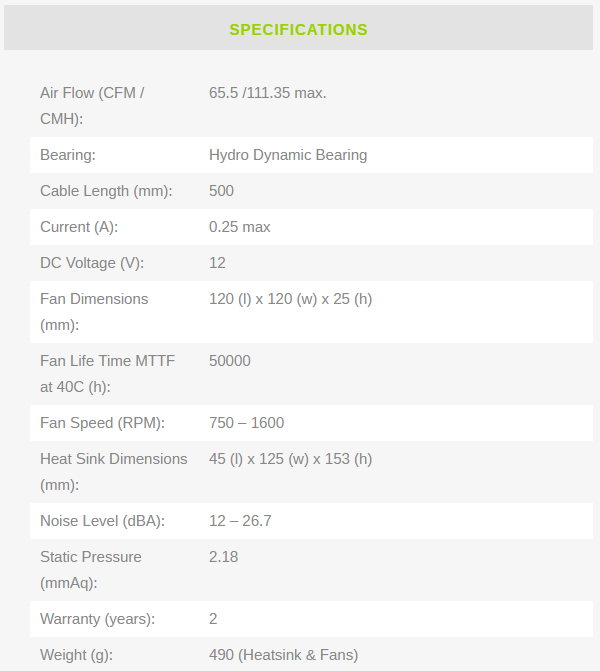The height and width of the screenshot is (671, 600).
Task: Click the Heat Sink Dimensions (mm) label
Action: pos(113,471)
